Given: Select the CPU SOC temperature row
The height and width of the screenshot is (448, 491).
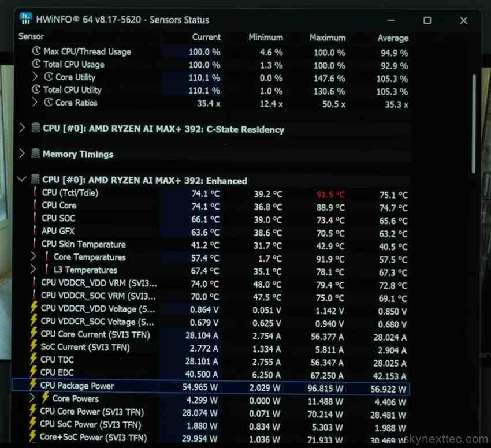Looking at the screenshot, I should coord(58,218).
